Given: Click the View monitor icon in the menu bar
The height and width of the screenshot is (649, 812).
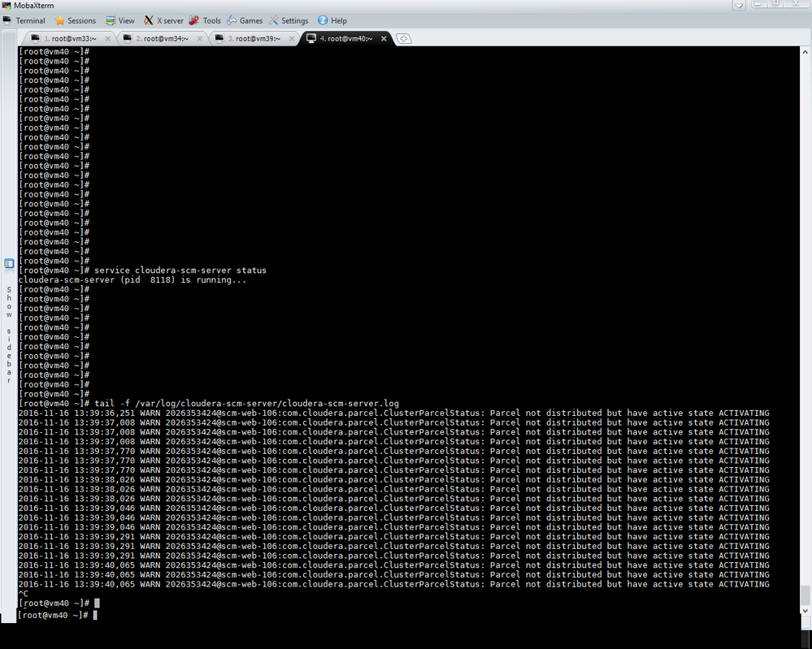Looking at the screenshot, I should (109, 20).
